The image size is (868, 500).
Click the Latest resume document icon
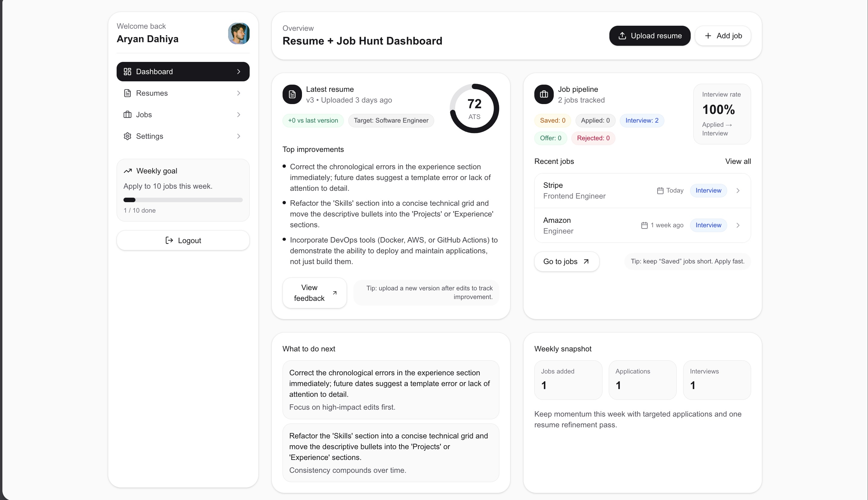pyautogui.click(x=292, y=94)
